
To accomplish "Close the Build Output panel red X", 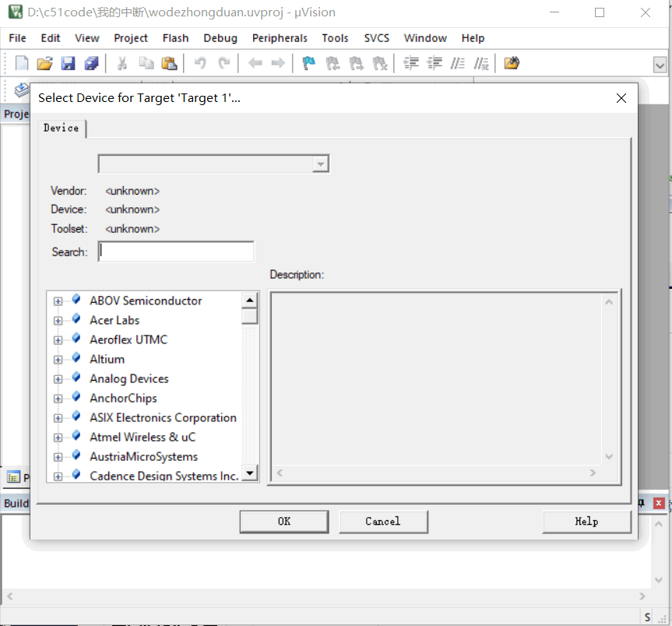I will tap(659, 503).
